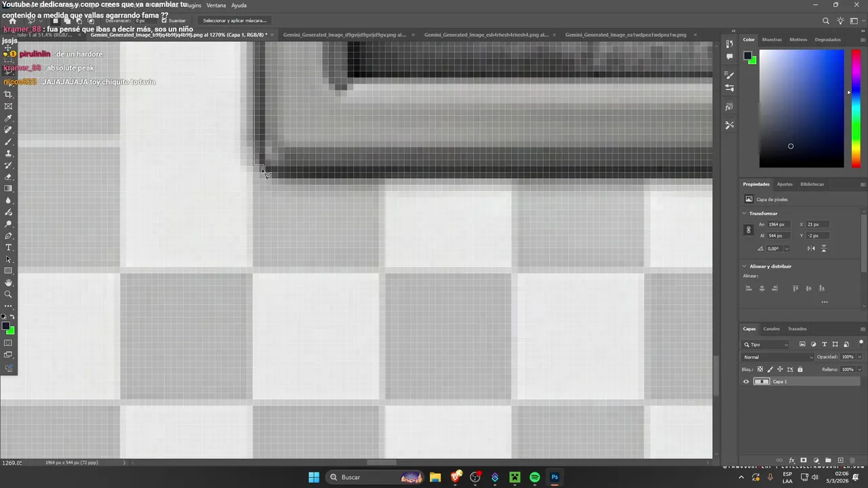Delete layer trash icon
Viewport: 868px width, 488px height.
[x=853, y=460]
